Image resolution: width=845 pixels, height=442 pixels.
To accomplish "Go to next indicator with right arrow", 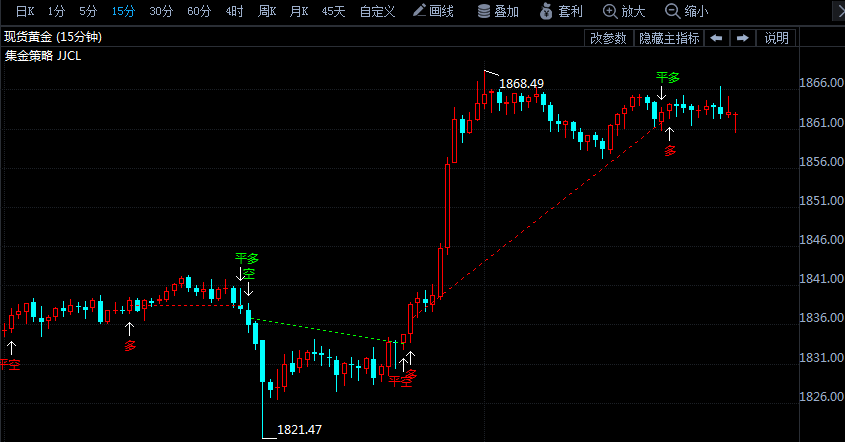I will coord(743,38).
